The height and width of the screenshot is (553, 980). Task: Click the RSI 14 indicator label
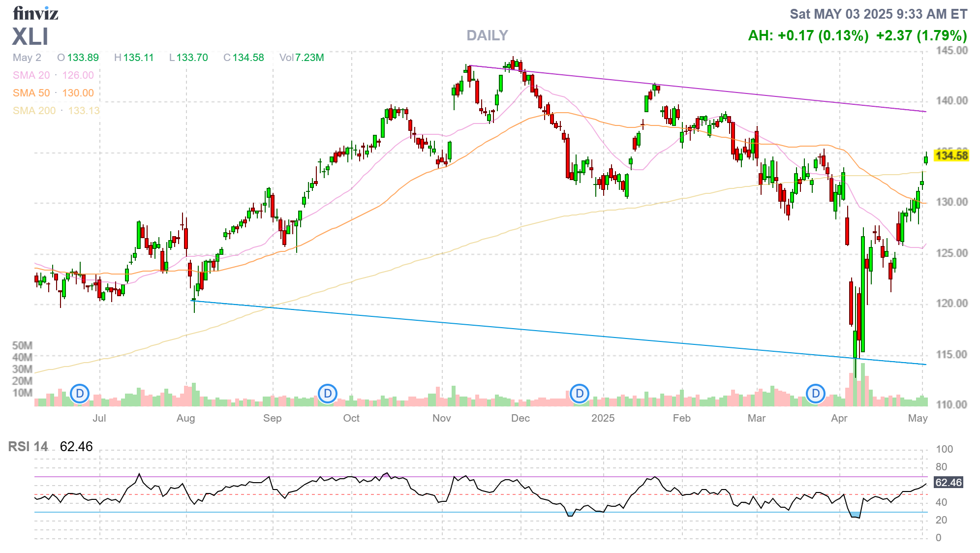28,447
